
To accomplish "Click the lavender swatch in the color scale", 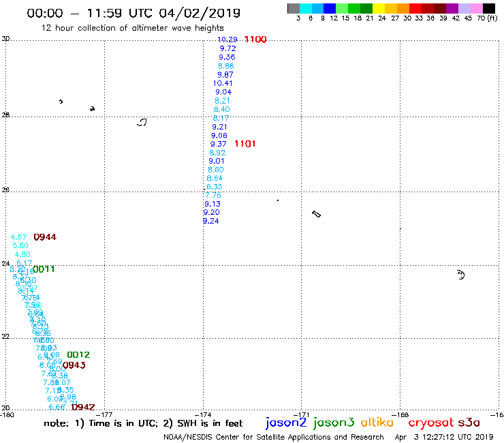I will point(464,8).
